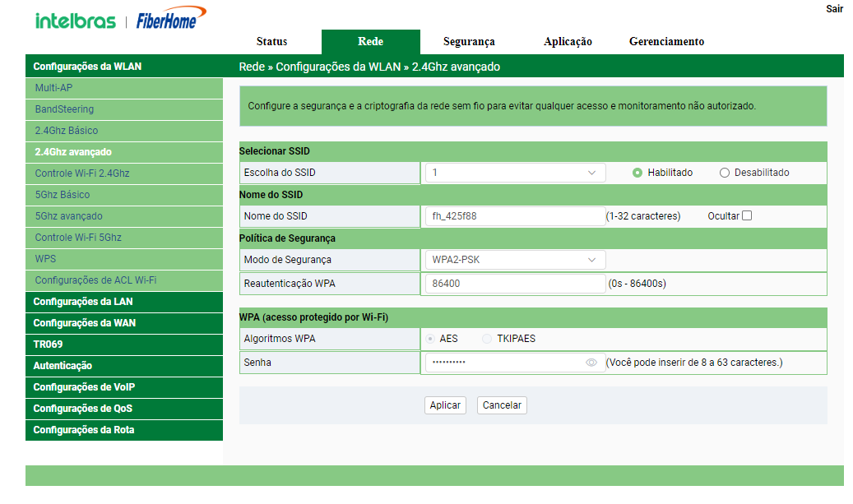853x504 pixels.
Task: Click the 'WPA (acesso protegido por Wi-Fi)' heading
Action: (314, 317)
